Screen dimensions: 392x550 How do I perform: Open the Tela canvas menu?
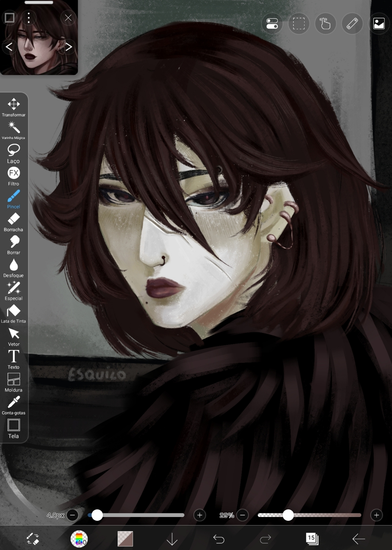point(13,428)
